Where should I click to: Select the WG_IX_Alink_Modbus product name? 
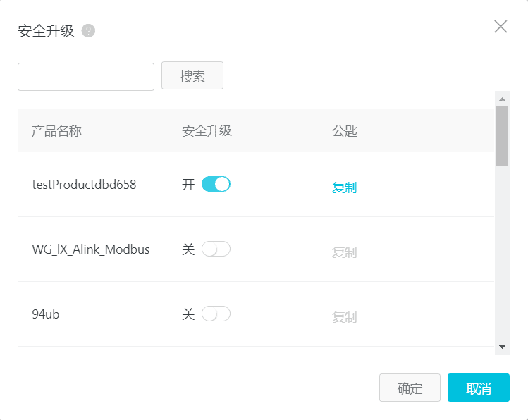pyautogui.click(x=91, y=249)
